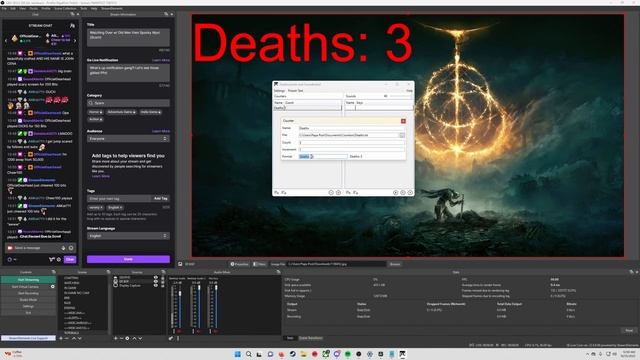
Task: Open emote picker in chat message box
Action: [x=71, y=248]
